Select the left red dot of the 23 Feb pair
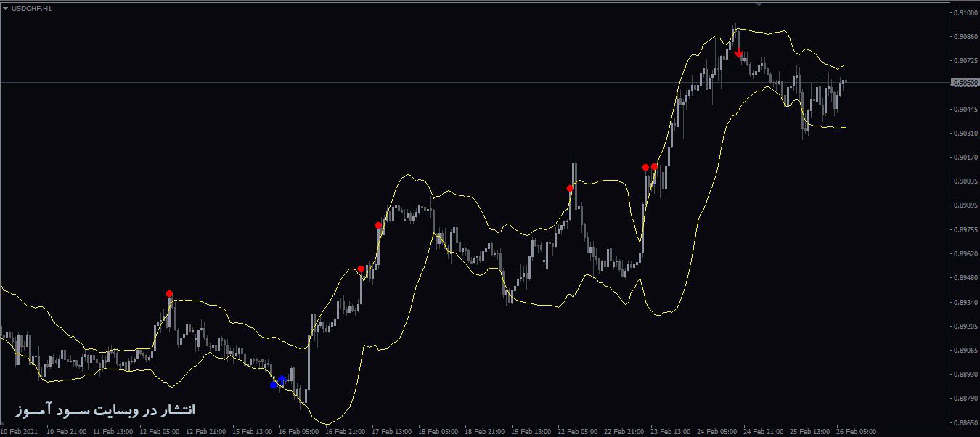The image size is (980, 437). [645, 168]
